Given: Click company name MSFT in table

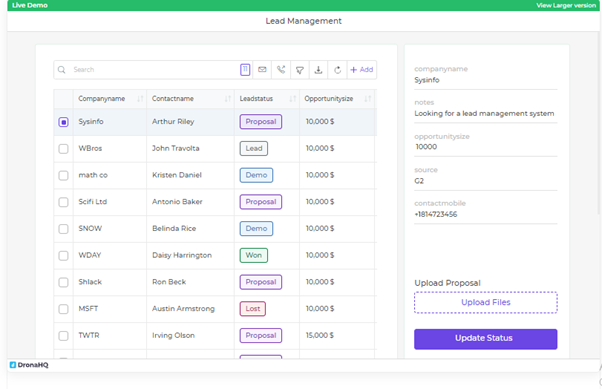Looking at the screenshot, I should (x=88, y=308).
